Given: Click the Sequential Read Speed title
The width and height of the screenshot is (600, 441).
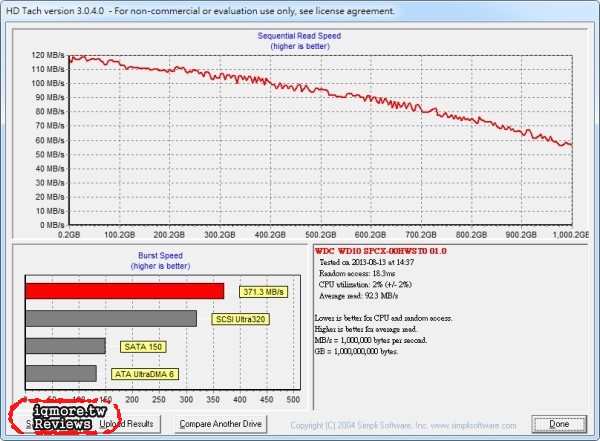Looking at the screenshot, I should pos(299,36).
